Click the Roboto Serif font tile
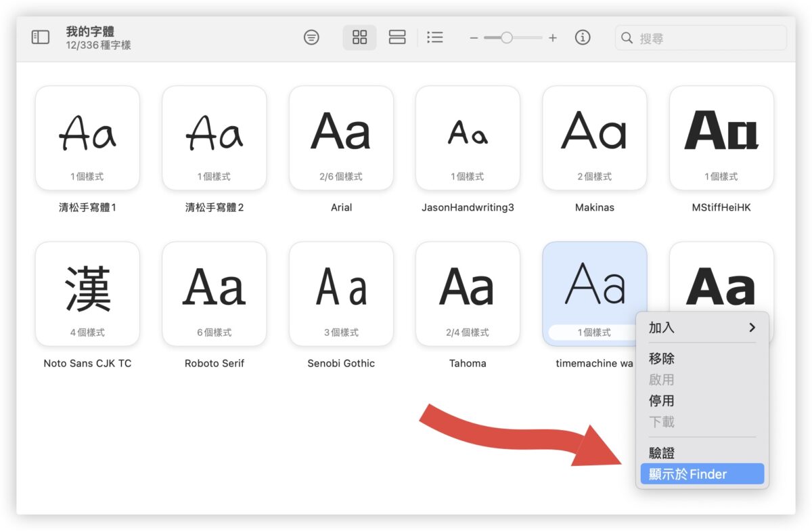Screen dimensions: 812x531 [215, 294]
